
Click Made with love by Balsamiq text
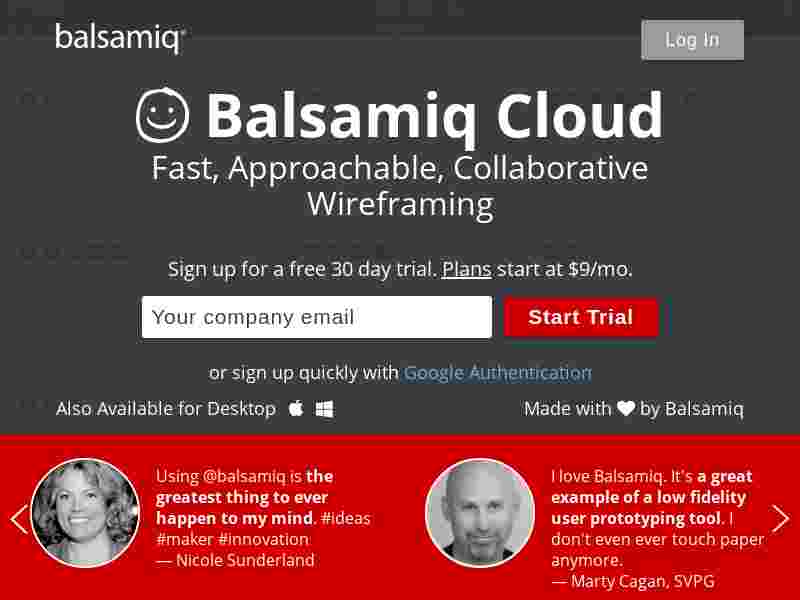pos(634,409)
